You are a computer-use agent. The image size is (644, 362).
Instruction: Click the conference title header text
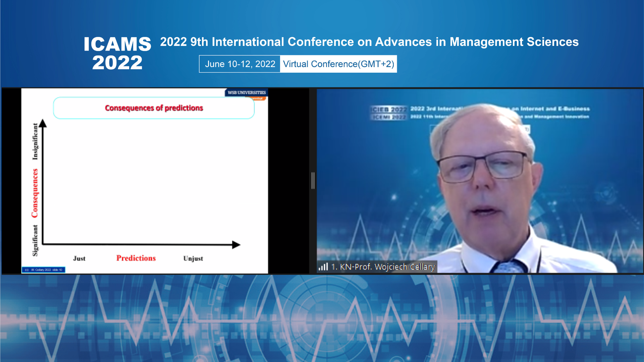369,42
